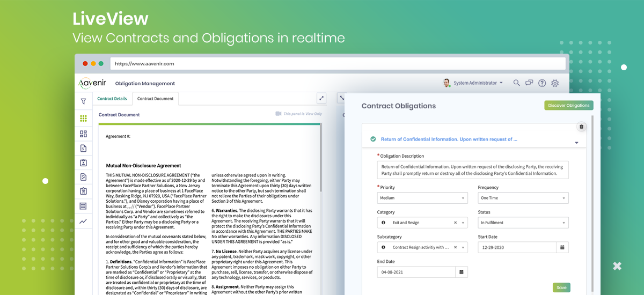Click the 7. No License clause text

[x=262, y=264]
